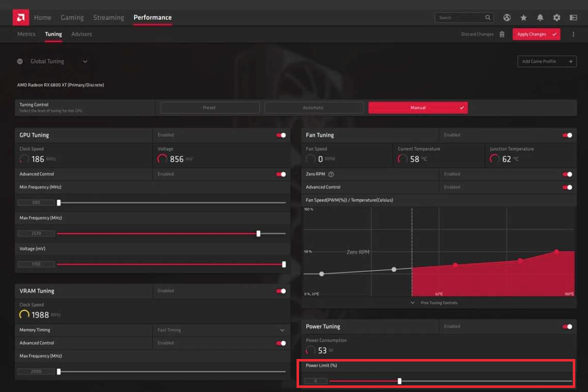The width and height of the screenshot is (588, 392).
Task: Click the Max Frequency value box 2539
Action: (36, 234)
